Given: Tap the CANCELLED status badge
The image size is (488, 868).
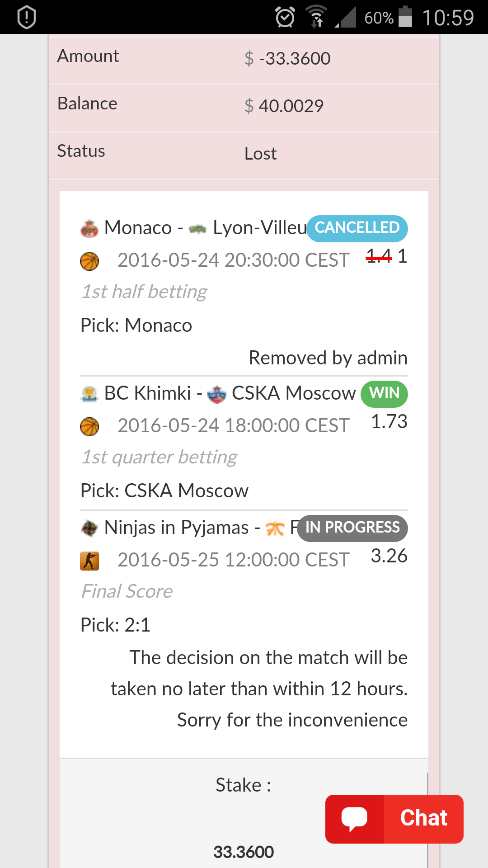Looking at the screenshot, I should (x=357, y=228).
